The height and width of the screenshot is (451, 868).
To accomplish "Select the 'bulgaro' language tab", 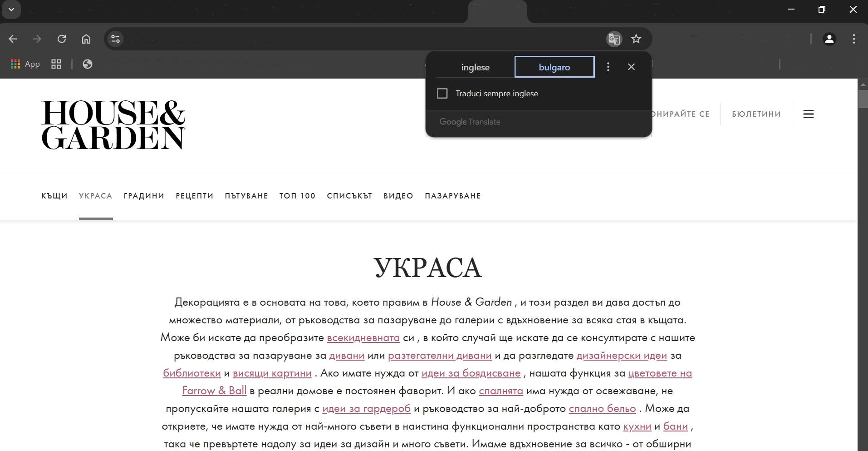I will (554, 67).
